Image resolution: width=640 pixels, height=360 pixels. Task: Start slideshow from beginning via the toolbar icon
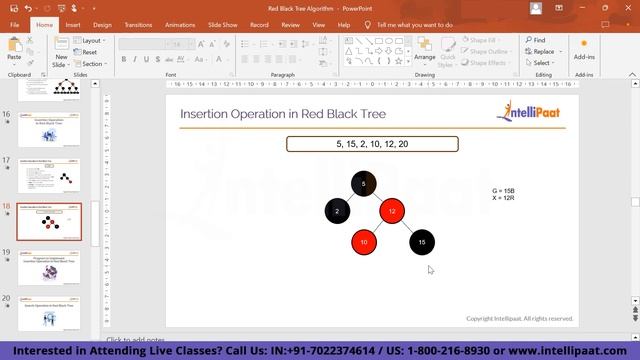point(61,8)
